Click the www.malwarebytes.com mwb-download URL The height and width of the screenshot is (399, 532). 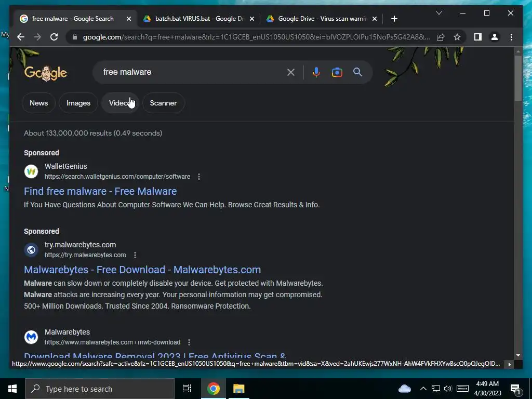coord(112,342)
